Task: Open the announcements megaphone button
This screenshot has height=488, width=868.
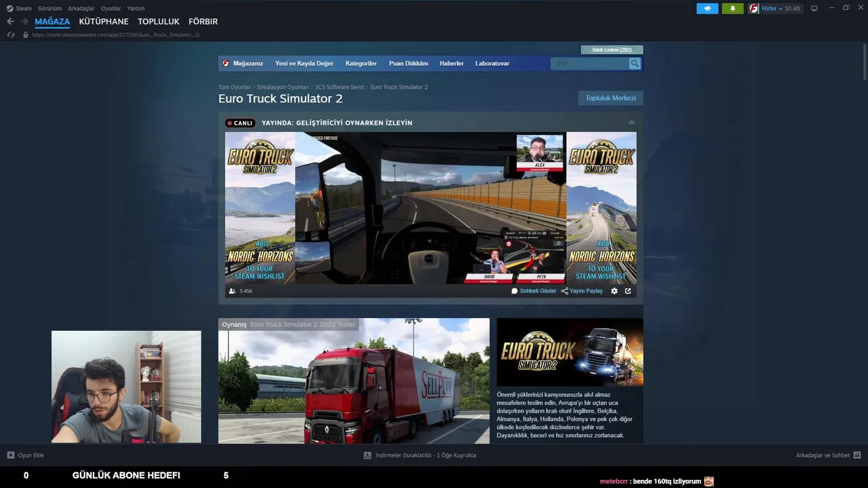Action: pos(707,8)
